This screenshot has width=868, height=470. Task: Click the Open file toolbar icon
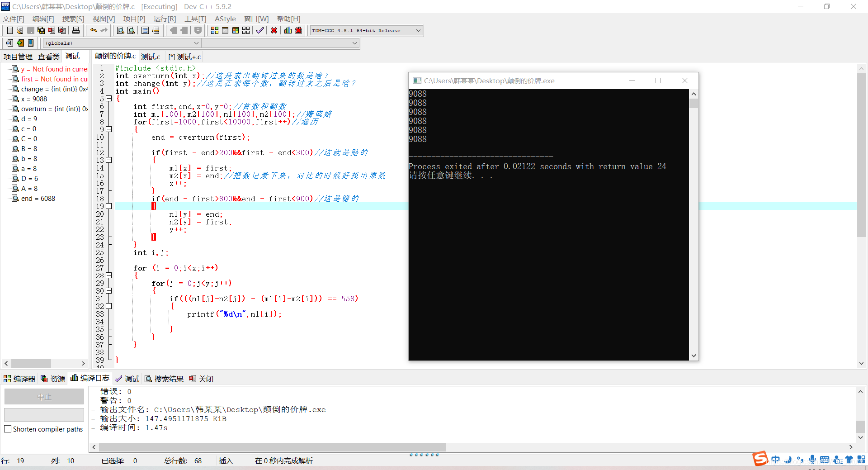(20, 30)
